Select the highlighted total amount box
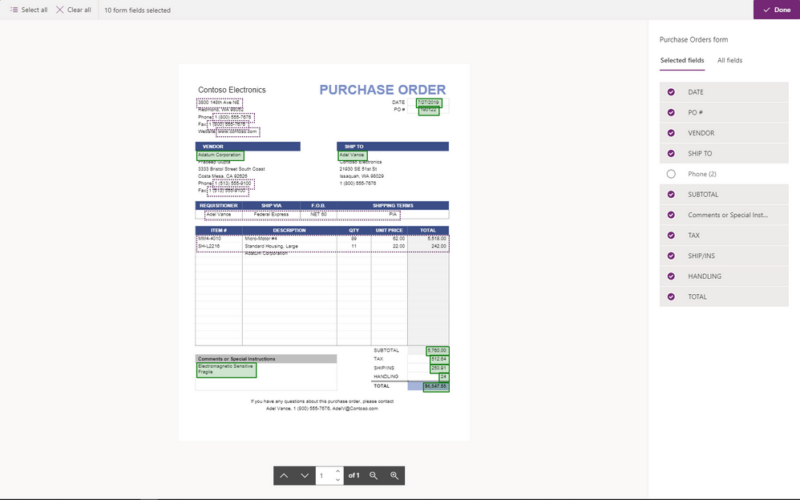800x500 pixels. tap(436, 387)
